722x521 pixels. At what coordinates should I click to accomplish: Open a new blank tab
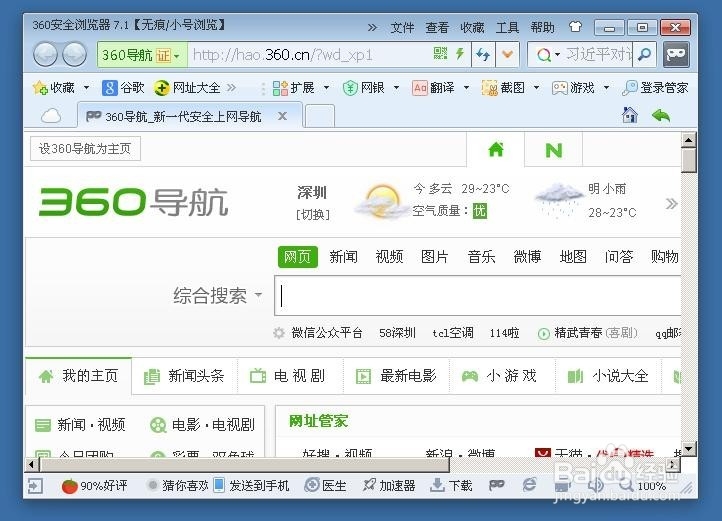point(320,116)
